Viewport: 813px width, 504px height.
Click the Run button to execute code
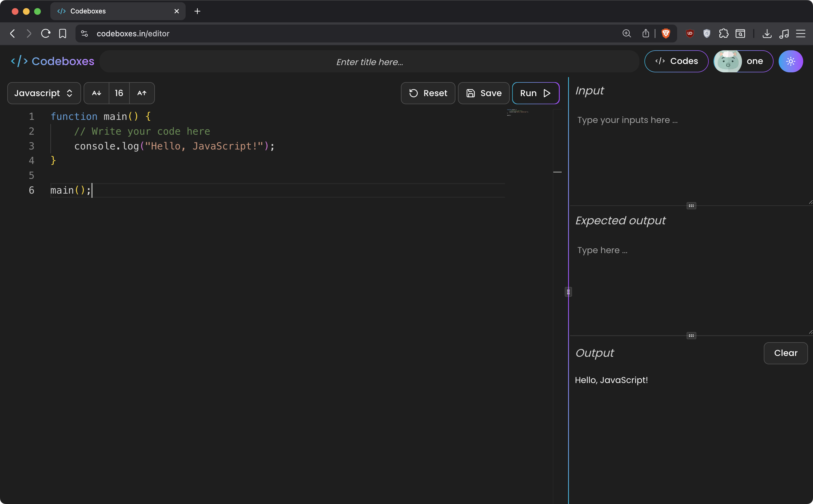(535, 93)
